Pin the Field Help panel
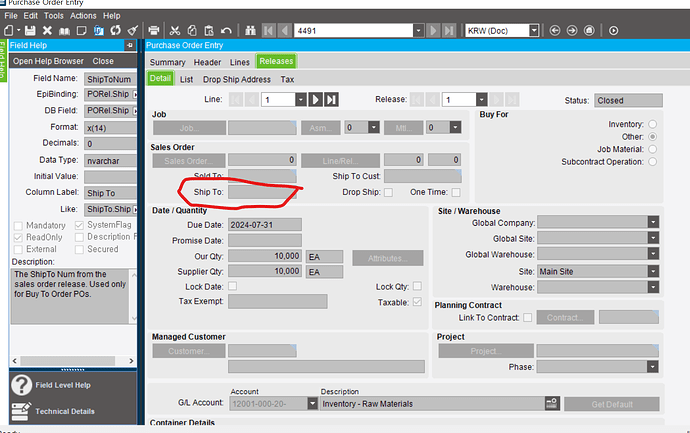690x433 pixels. coord(130,45)
